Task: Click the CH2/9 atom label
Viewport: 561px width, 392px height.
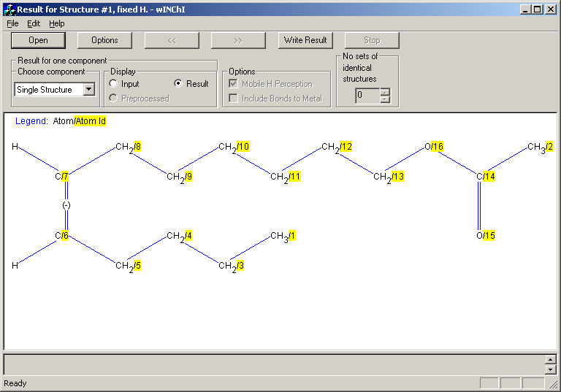Action: point(179,177)
